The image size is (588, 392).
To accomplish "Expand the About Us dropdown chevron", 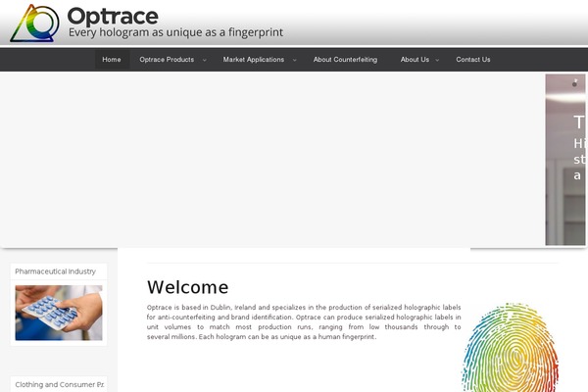I will [437, 60].
